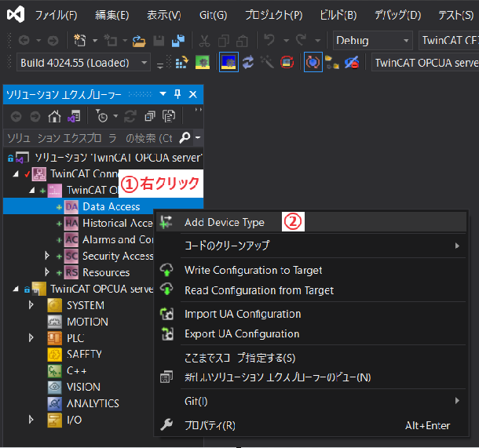The height and width of the screenshot is (448, 479).
Task: Collapse the TwinCAT Connectivity project node
Action: 16,174
